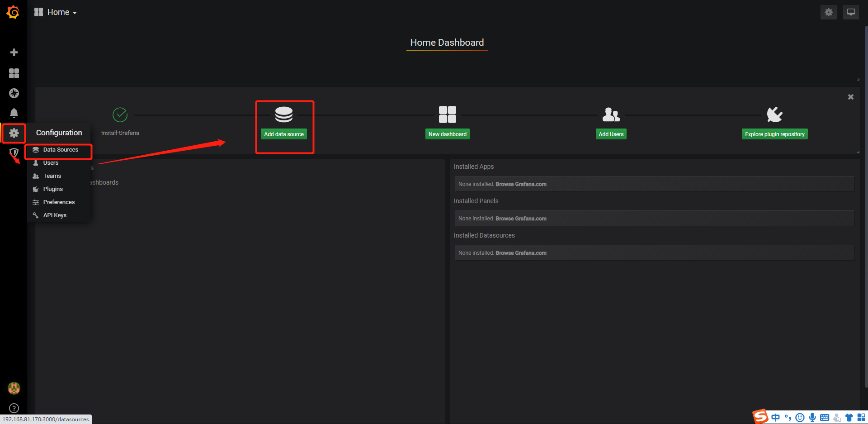
Task: Close the getting started panel with the X
Action: [x=851, y=97]
